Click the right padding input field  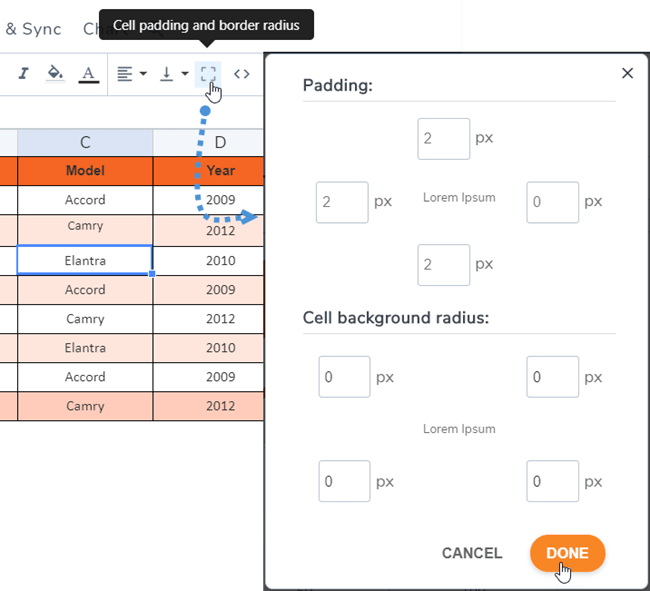point(552,202)
